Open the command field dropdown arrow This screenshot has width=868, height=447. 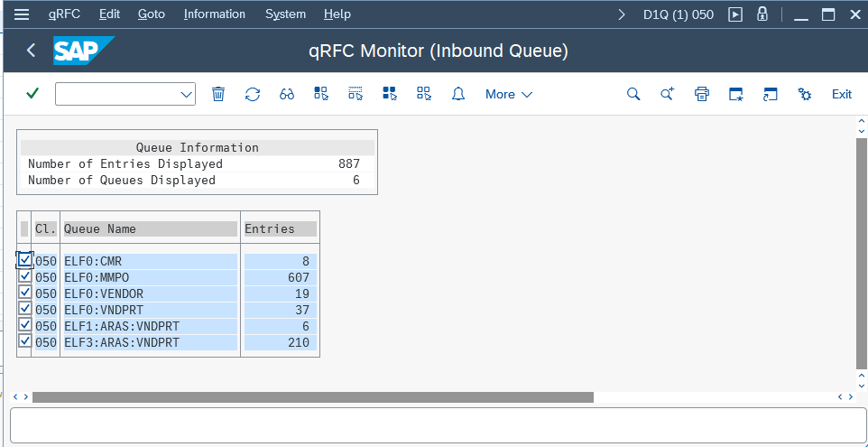point(187,94)
